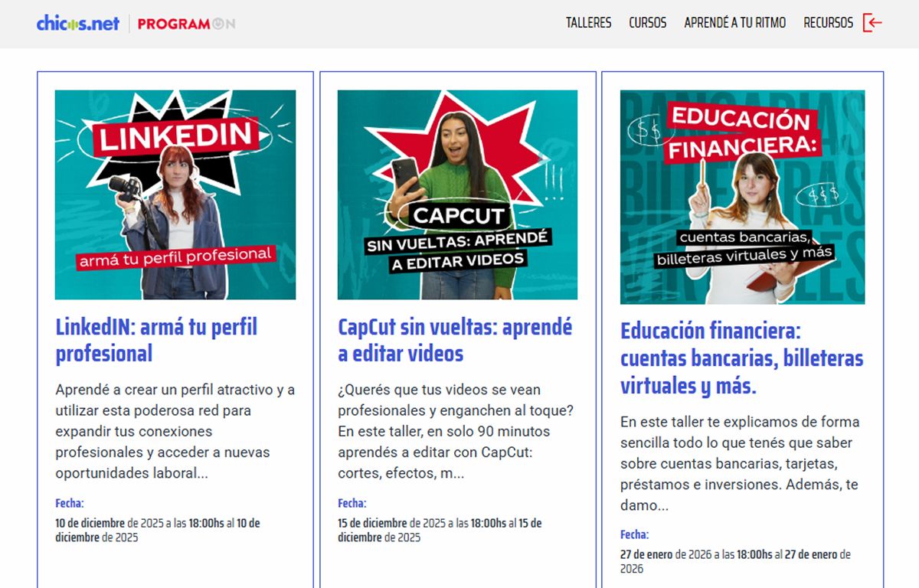Open the TALLERES menu item
The image size is (919, 588).
click(588, 23)
